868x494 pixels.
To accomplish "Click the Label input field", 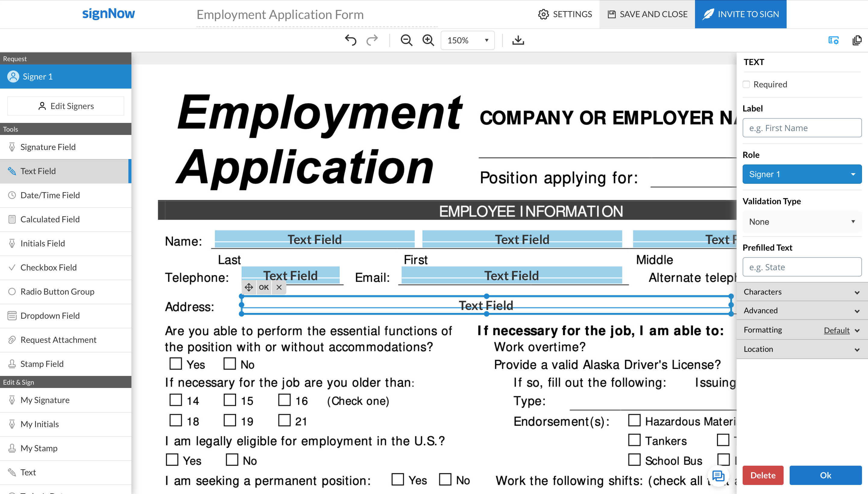I will [801, 128].
